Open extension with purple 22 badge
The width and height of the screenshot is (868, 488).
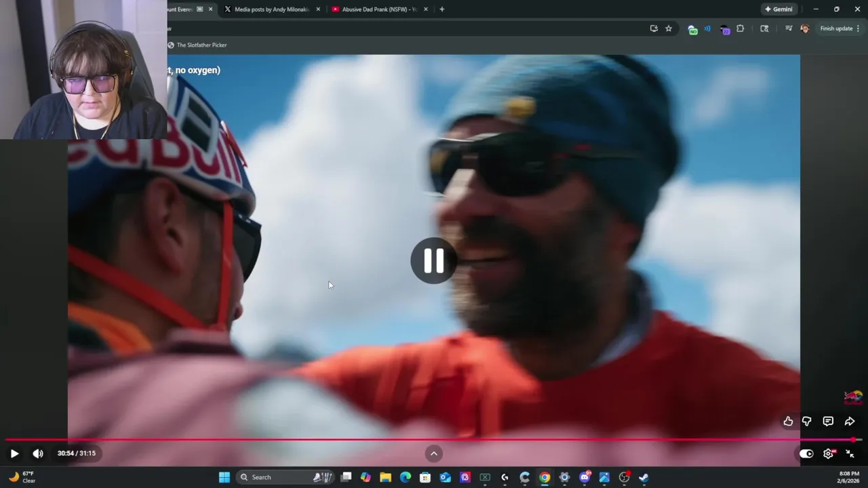click(x=725, y=29)
